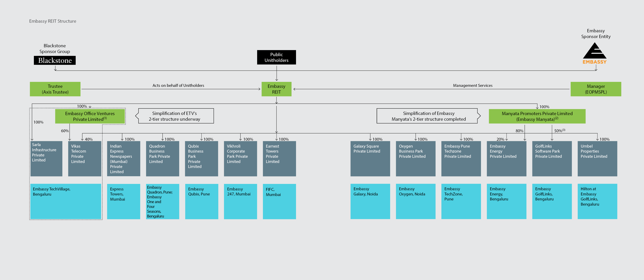Click Embassy Quadron, Pune asset box

[162, 202]
